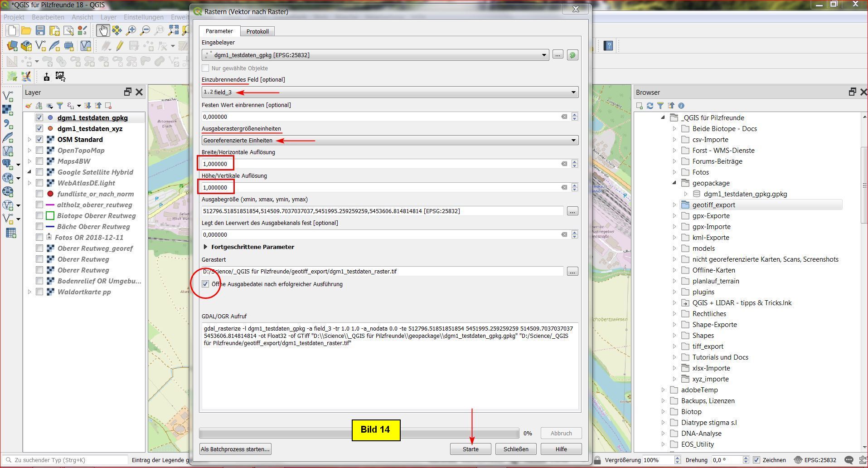The width and height of the screenshot is (868, 468).
Task: Open the 'Einzubrennendes Feld' field_3 dropdown
Action: [x=390, y=92]
